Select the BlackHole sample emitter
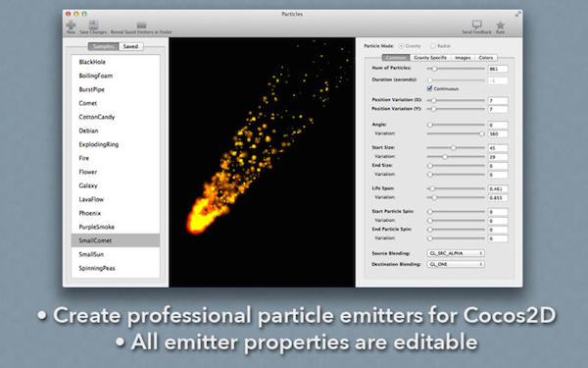The image size is (588, 368). click(116, 62)
